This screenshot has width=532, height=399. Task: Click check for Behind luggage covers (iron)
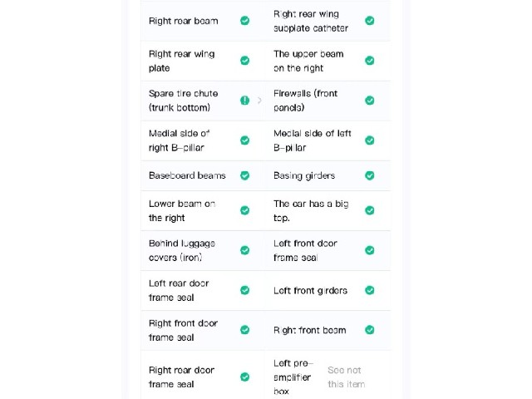pyautogui.click(x=244, y=250)
